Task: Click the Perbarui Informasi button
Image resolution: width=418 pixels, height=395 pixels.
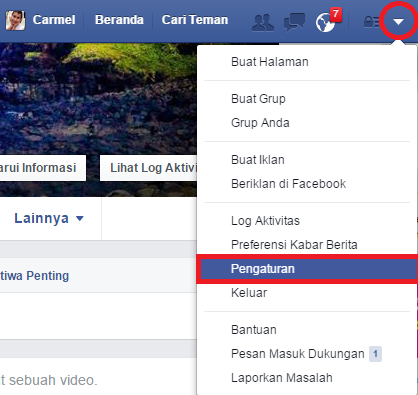Action: click(43, 168)
